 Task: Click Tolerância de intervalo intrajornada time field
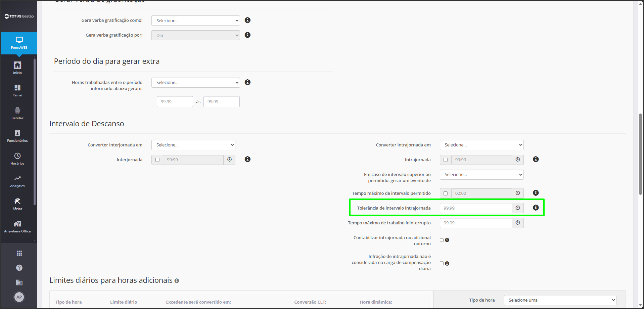coord(476,208)
